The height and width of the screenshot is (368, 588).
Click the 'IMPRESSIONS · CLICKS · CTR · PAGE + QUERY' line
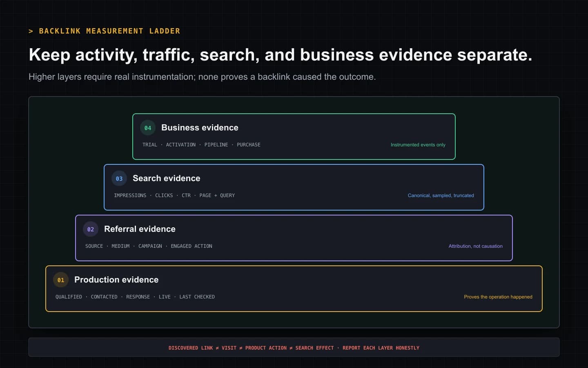(x=174, y=195)
